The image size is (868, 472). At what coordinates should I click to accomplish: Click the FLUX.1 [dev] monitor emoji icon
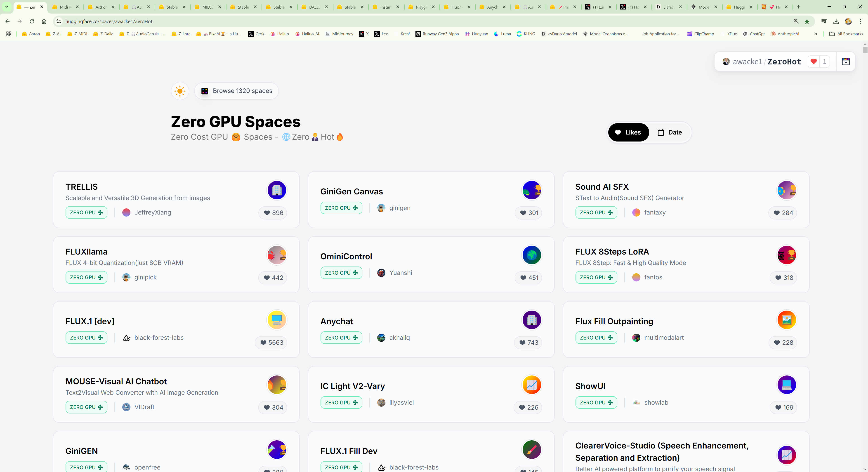[277, 320]
